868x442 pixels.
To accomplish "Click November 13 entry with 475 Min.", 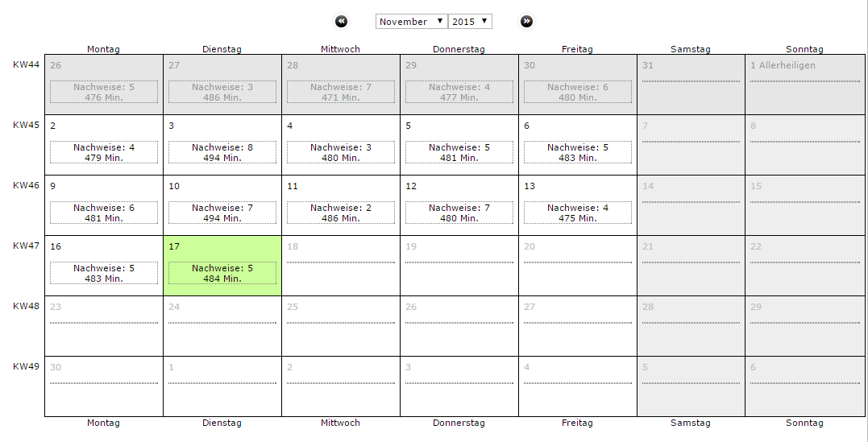I will (x=577, y=213).
